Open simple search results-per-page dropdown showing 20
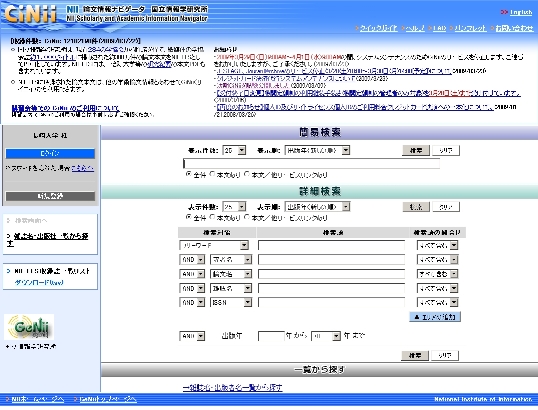The width and height of the screenshot is (538, 410). click(234, 150)
